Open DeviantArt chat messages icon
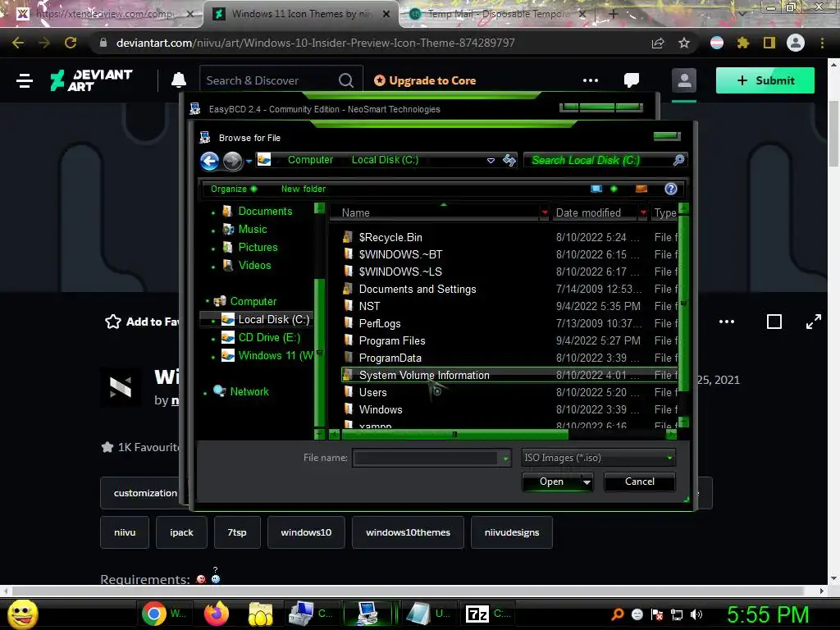This screenshot has height=630, width=840. [632, 80]
